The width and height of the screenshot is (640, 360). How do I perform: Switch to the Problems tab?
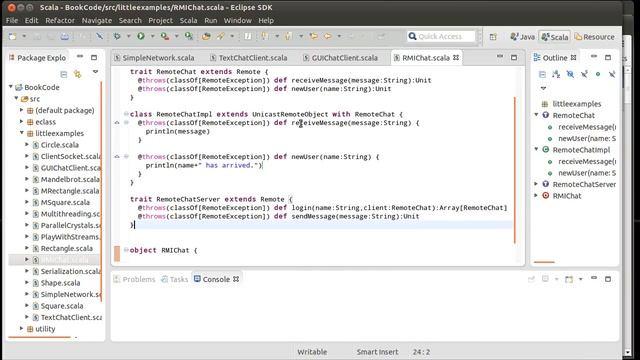click(134, 279)
